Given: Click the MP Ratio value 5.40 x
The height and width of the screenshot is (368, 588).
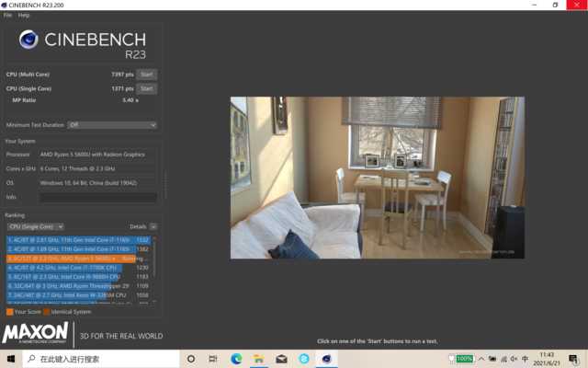Looking at the screenshot, I should pyautogui.click(x=130, y=100).
